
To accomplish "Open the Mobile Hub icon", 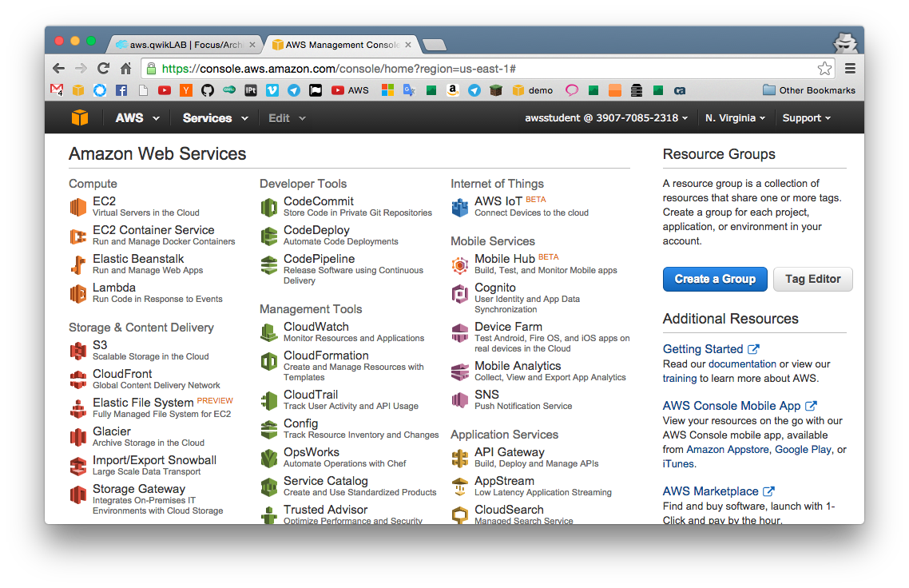I will [x=460, y=265].
